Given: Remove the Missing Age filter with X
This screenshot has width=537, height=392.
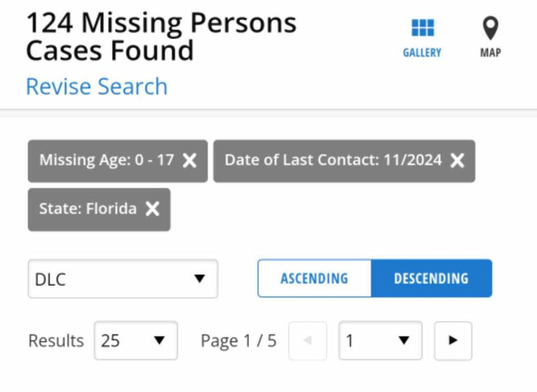Looking at the screenshot, I should (189, 160).
